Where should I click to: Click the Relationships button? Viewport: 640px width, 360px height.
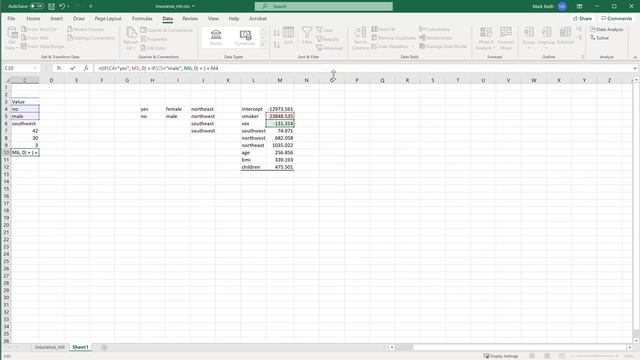point(436,38)
